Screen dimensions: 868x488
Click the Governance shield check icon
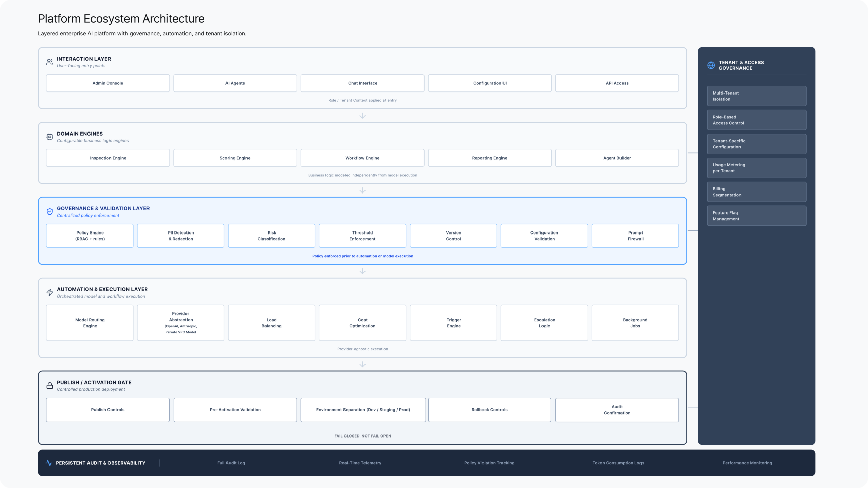coord(50,212)
